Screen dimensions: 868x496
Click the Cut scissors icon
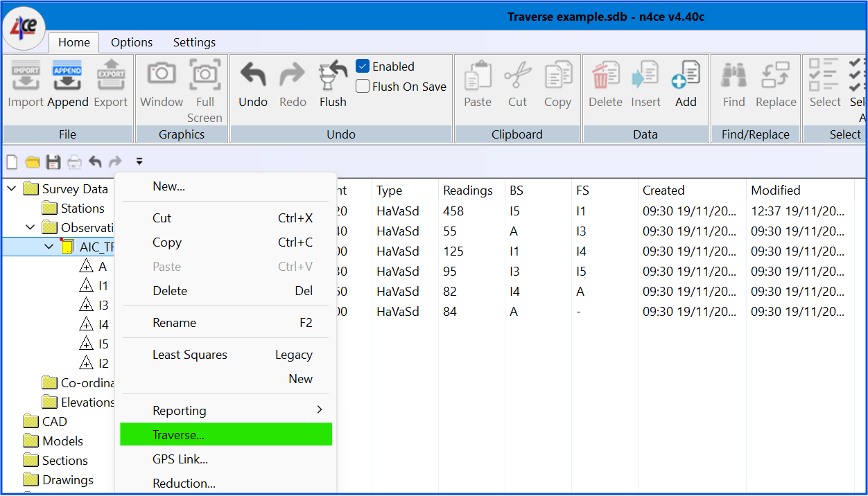tap(517, 75)
